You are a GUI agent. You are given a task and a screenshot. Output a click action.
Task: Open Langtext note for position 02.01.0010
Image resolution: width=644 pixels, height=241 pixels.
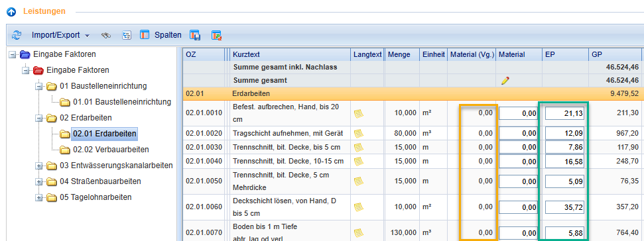click(359, 113)
